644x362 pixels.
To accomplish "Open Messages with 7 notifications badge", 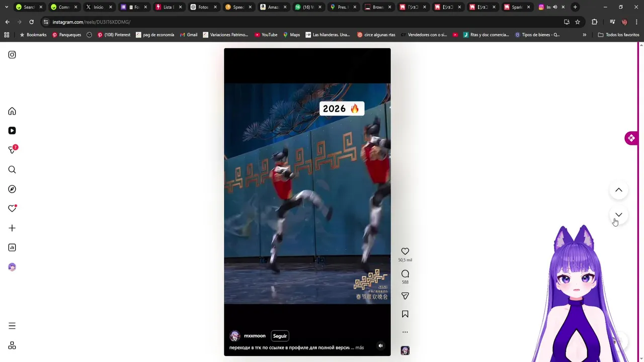I will (x=13, y=150).
